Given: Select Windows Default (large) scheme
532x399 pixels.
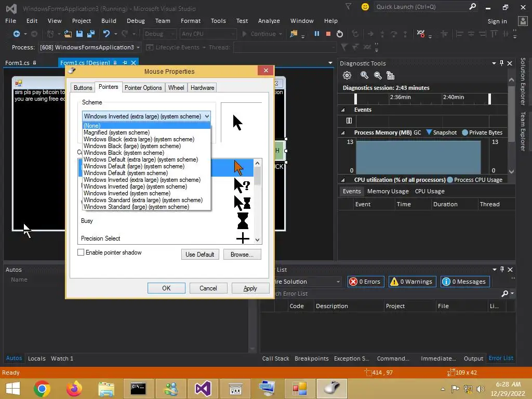Looking at the screenshot, I should click(x=147, y=166).
